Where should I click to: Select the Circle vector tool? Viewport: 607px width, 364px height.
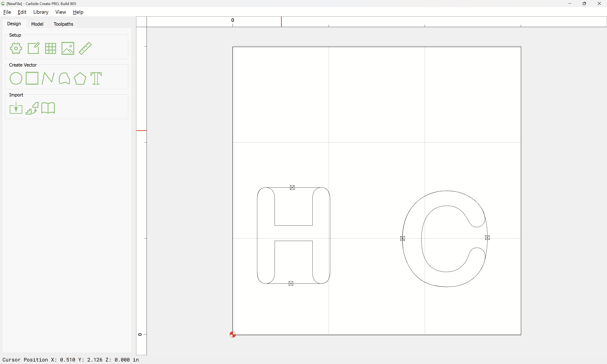coord(16,79)
